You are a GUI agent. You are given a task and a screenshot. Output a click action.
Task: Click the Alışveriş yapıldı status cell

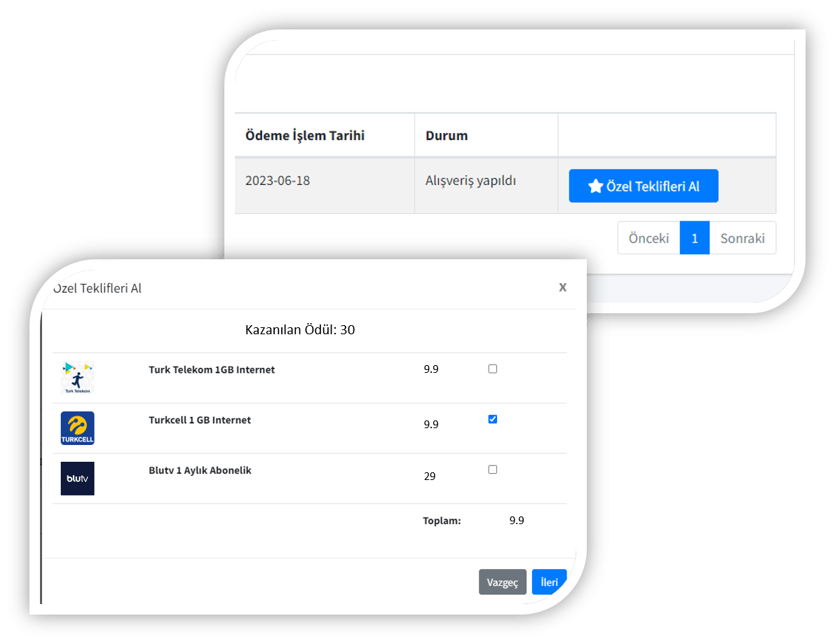coord(470,181)
